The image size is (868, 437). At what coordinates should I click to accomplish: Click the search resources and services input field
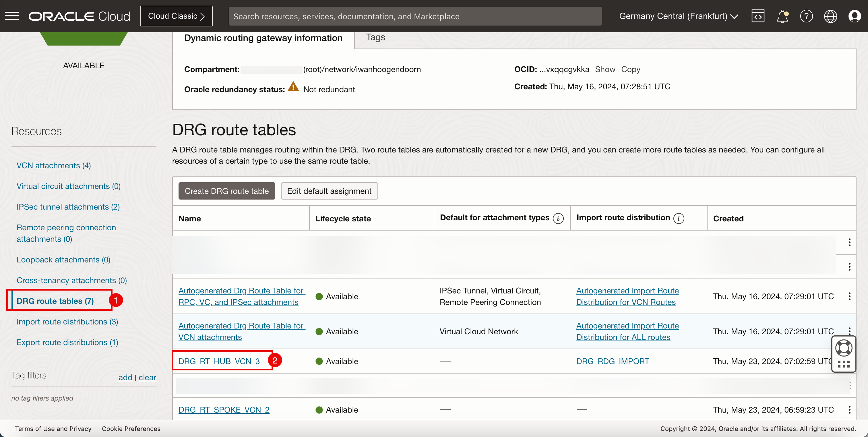pyautogui.click(x=416, y=16)
